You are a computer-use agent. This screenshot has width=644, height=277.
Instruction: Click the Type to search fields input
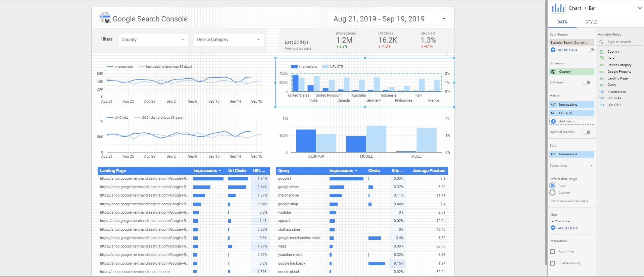point(624,42)
